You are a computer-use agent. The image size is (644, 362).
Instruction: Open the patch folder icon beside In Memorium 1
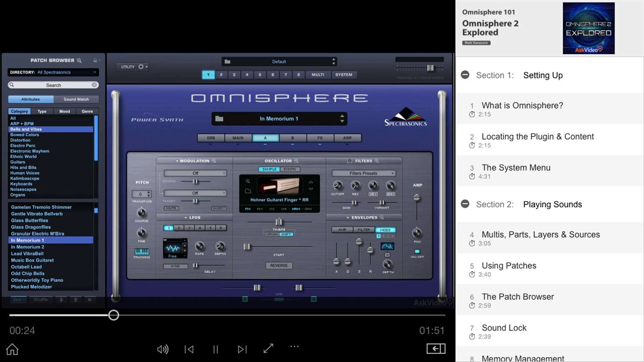click(x=219, y=118)
